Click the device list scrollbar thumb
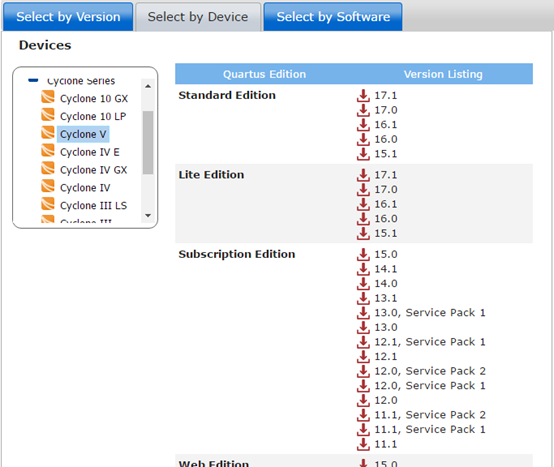This screenshot has width=554, height=467. (x=148, y=143)
